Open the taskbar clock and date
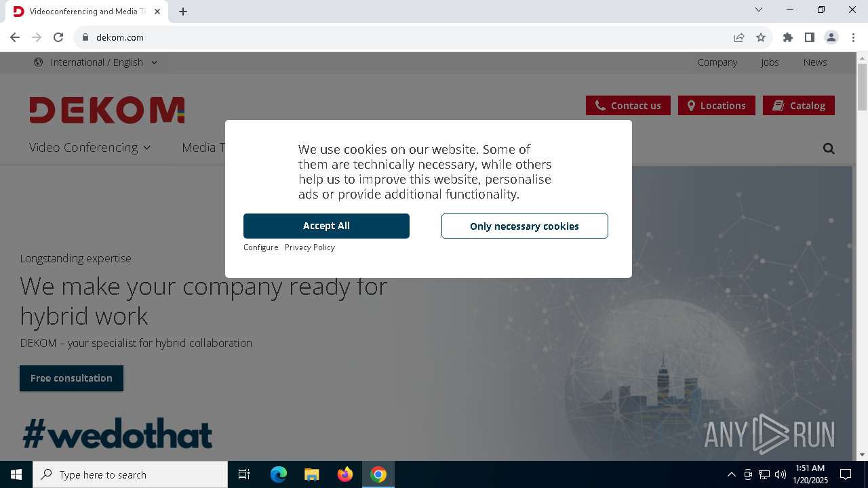Image resolution: width=868 pixels, height=488 pixels. click(810, 474)
